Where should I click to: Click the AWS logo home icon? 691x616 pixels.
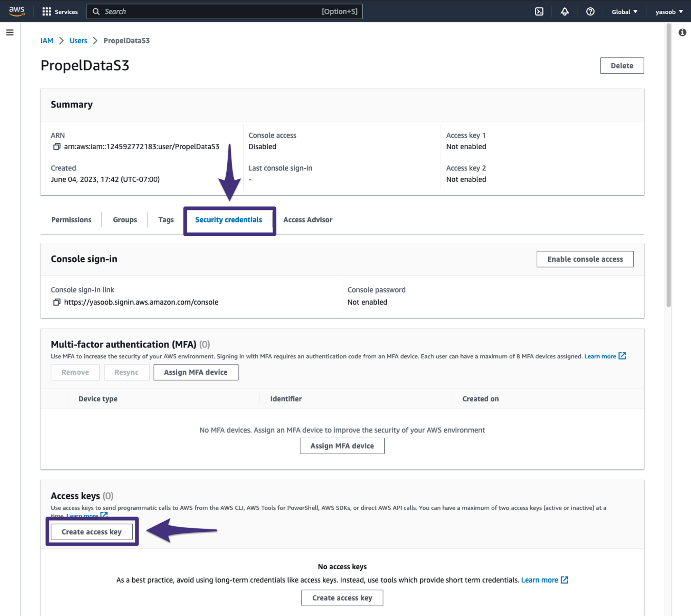click(x=17, y=11)
